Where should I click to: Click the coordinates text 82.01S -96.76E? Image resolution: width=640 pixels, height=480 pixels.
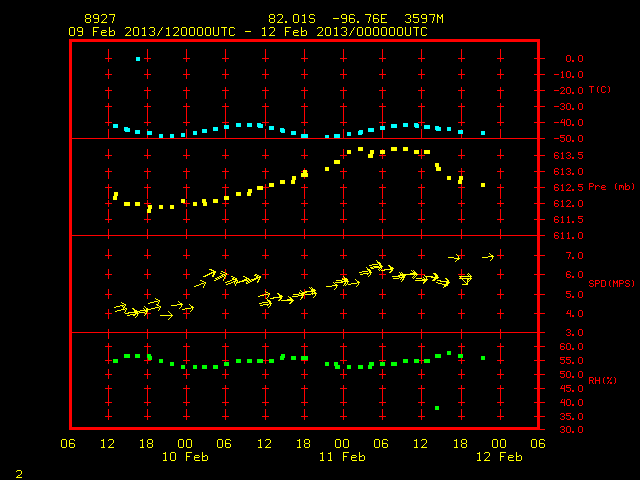[x=327, y=19]
